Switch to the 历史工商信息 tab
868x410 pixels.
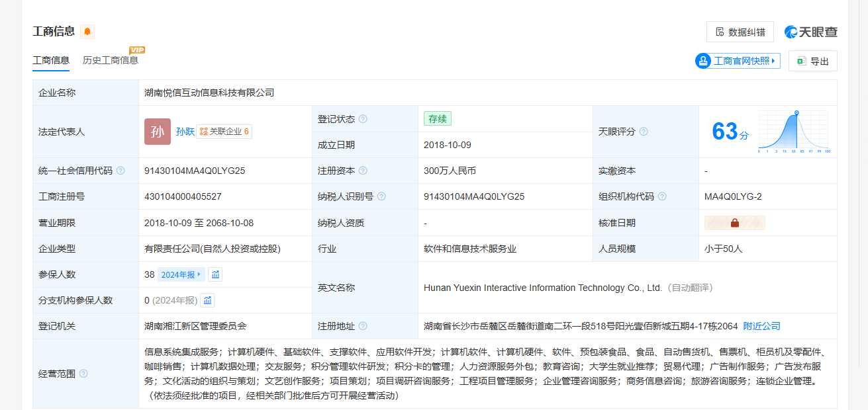click(111, 60)
